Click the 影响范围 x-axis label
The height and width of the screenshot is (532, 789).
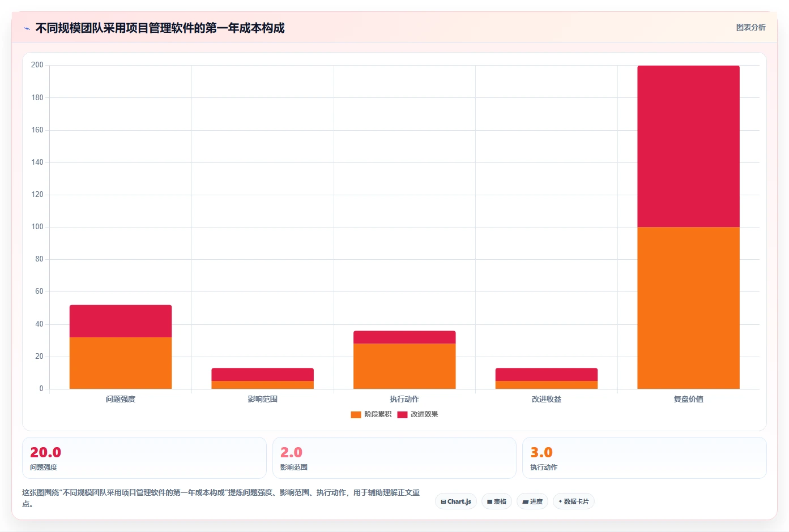(262, 399)
